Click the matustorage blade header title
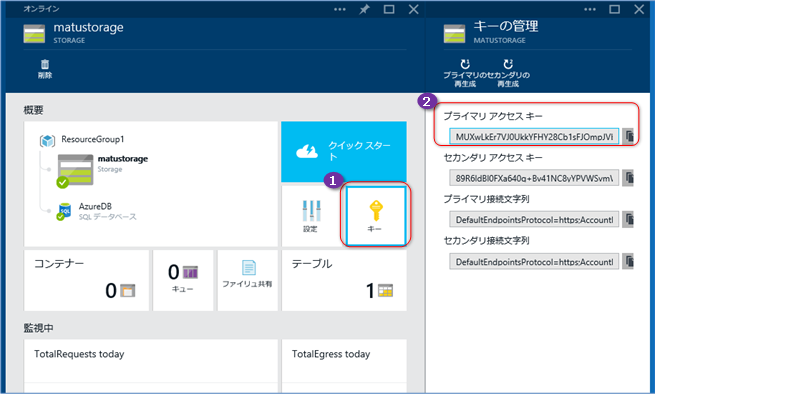800x394 pixels. [x=88, y=28]
